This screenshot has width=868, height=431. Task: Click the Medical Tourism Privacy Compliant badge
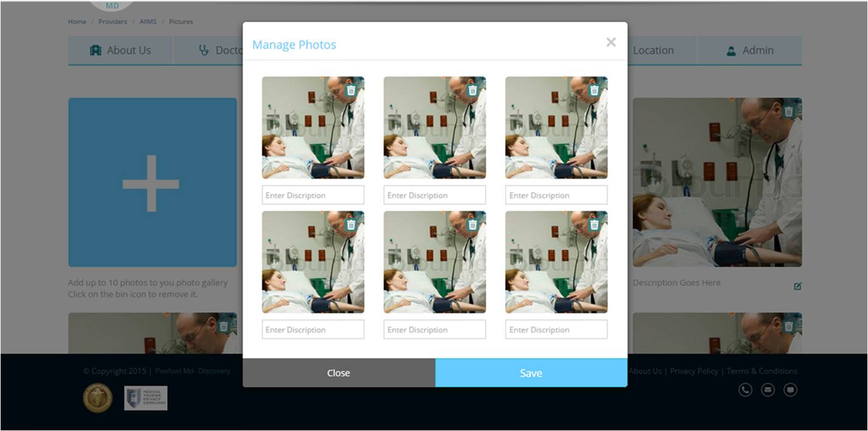[146, 398]
